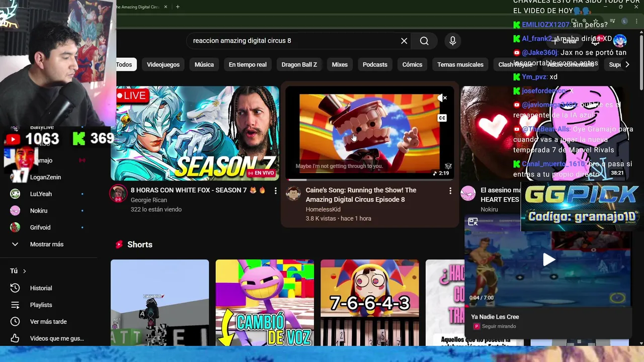Seek in Caine's Song preview progress bar
Screen dimensions: 644x362
tap(369, 179)
